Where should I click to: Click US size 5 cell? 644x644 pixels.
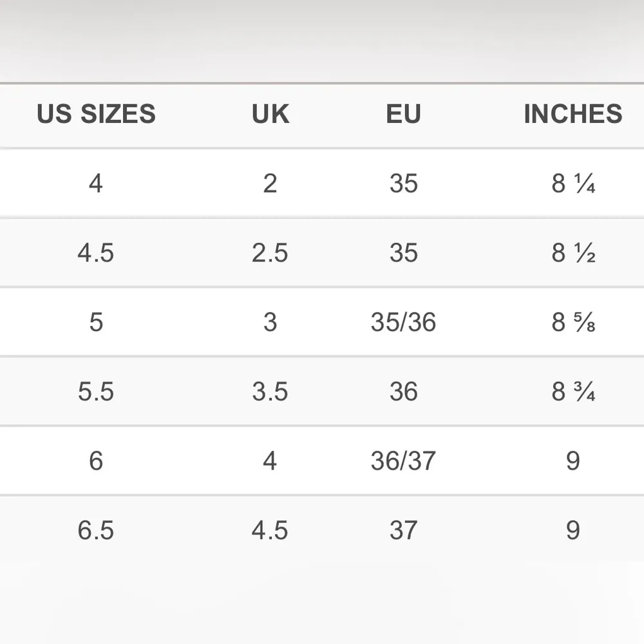[x=96, y=322]
